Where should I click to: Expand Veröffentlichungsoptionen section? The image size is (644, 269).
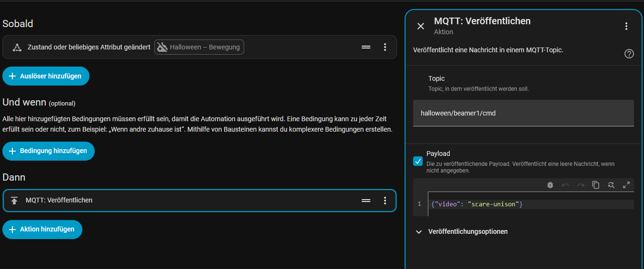pyautogui.click(x=462, y=231)
